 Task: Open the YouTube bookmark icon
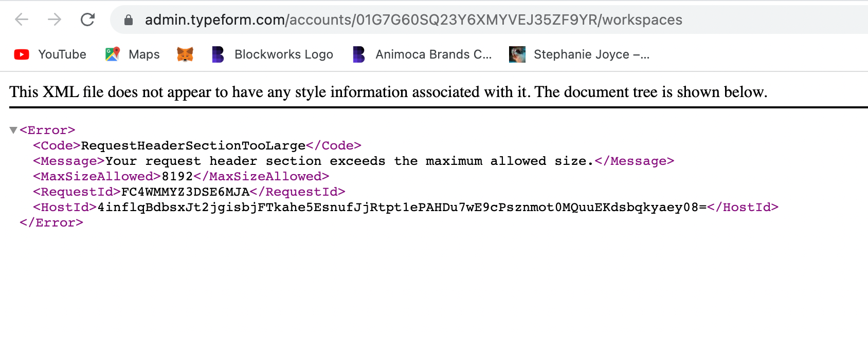(x=22, y=54)
